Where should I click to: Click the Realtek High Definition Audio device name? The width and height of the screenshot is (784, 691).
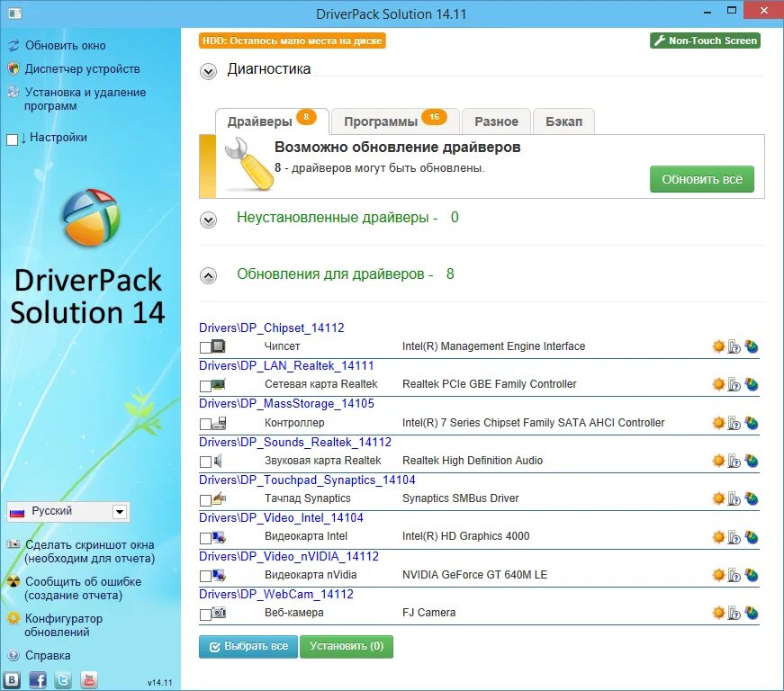pyautogui.click(x=473, y=460)
